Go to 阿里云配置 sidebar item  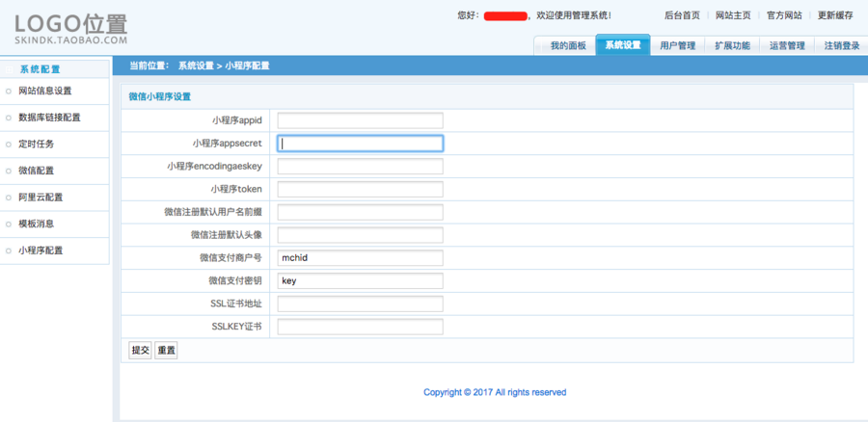click(41, 197)
